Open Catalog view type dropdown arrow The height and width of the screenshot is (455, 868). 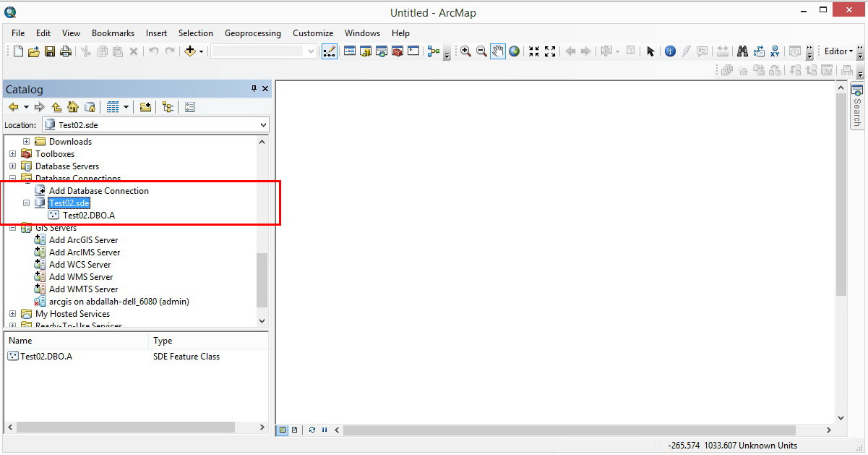[126, 107]
